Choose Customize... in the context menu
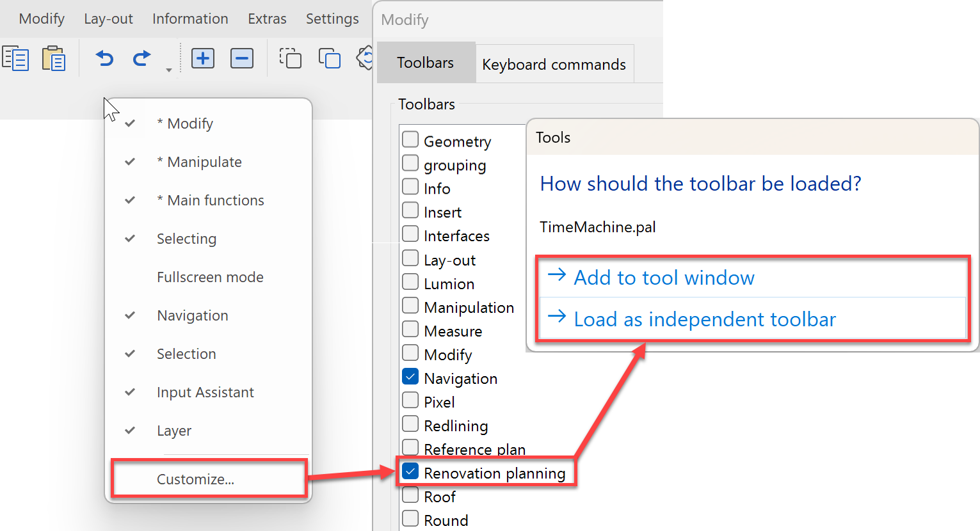 (196, 479)
